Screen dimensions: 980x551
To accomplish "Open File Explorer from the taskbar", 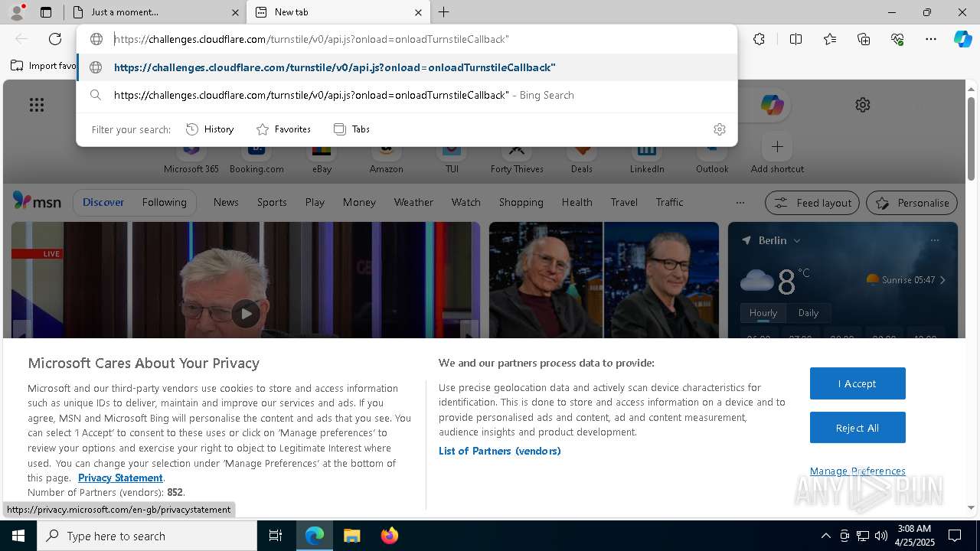I will [351, 536].
